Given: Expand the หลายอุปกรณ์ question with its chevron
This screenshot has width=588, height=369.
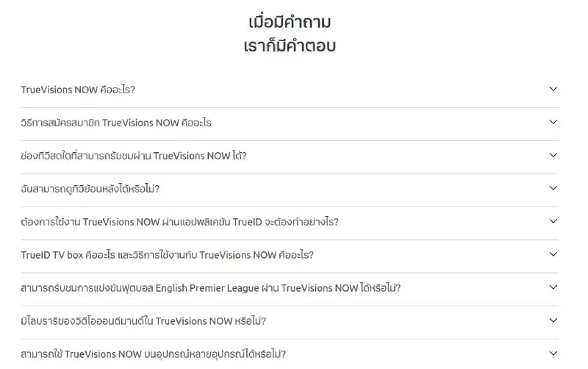Looking at the screenshot, I should coord(553,354).
